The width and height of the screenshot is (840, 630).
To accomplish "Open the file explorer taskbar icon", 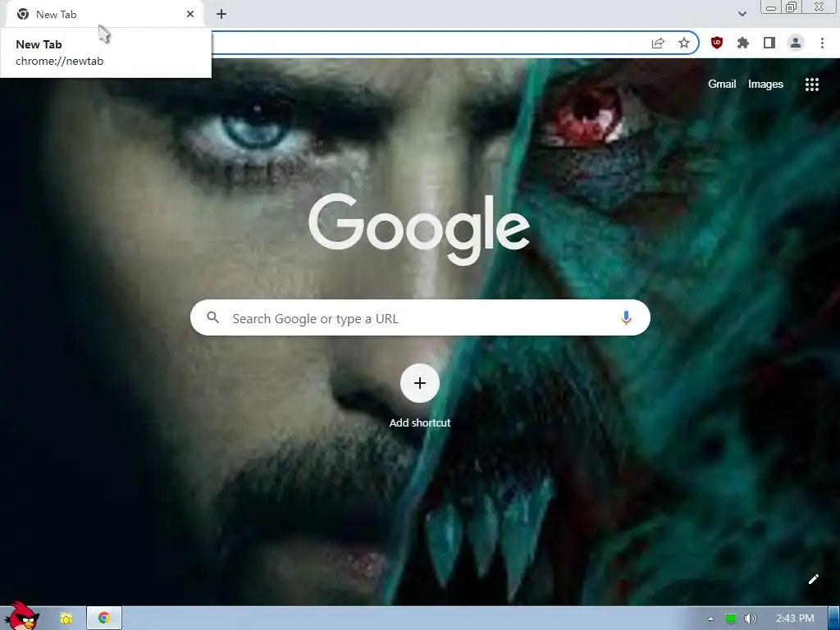I will (x=66, y=619).
